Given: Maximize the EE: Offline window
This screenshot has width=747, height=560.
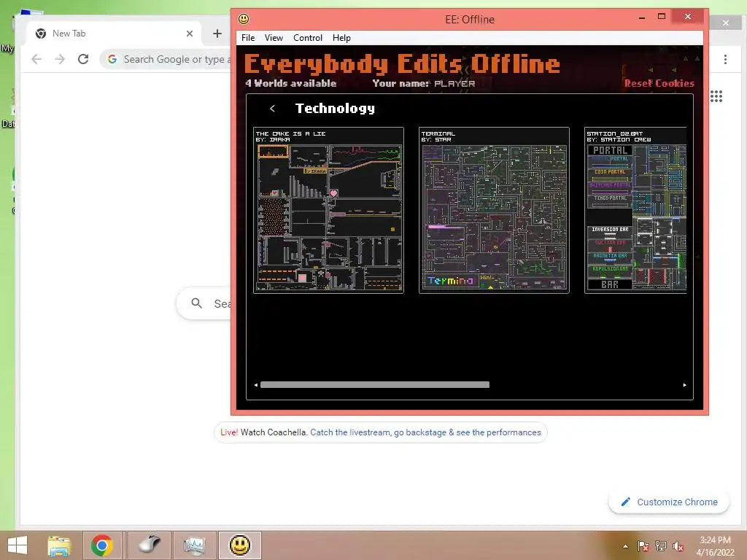Looking at the screenshot, I should [x=661, y=17].
